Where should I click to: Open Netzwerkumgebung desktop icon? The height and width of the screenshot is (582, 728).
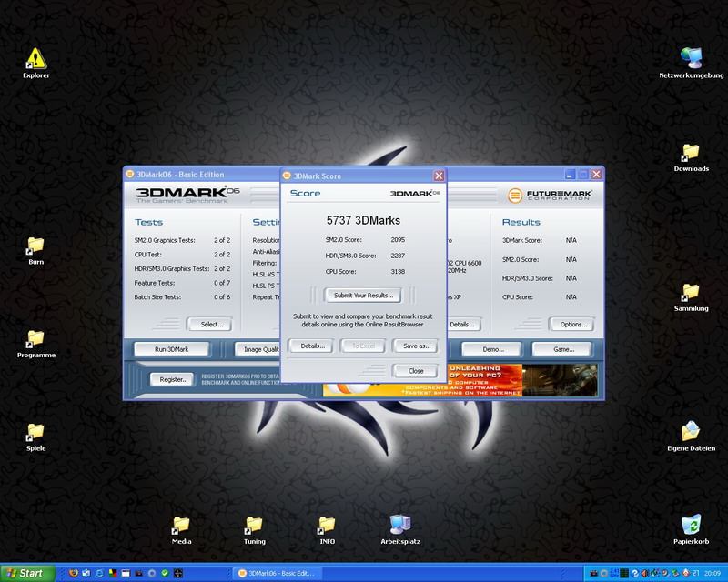click(x=691, y=63)
